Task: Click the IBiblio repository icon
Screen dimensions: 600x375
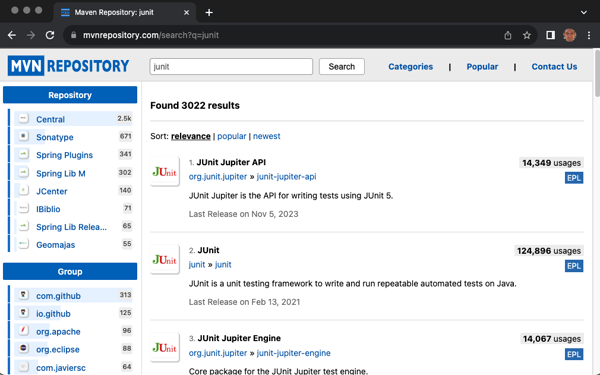Action: tap(24, 209)
